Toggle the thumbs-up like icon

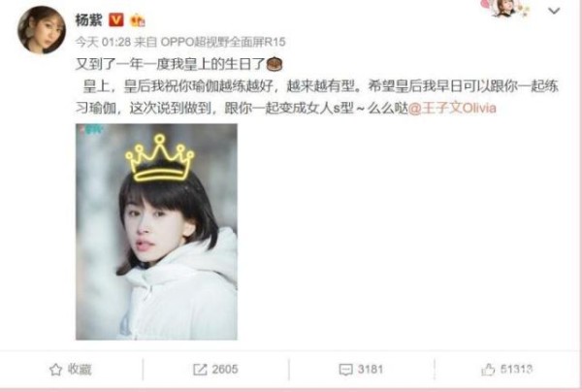click(488, 370)
